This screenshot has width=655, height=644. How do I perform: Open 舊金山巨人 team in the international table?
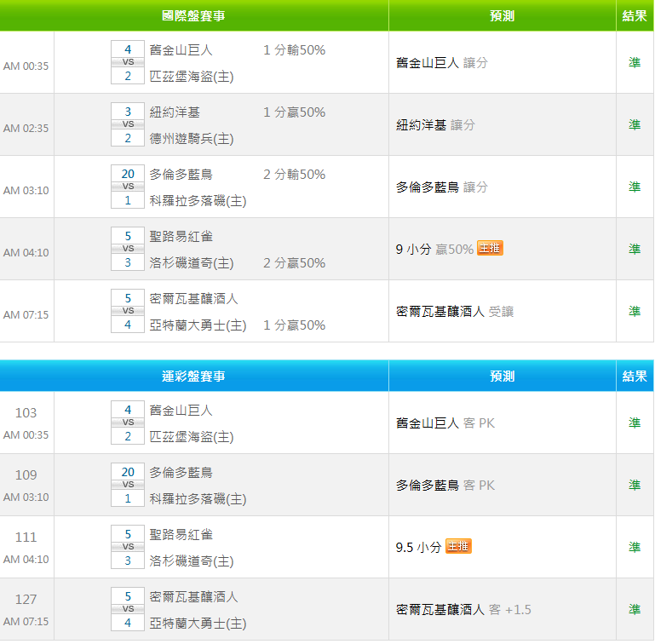tap(181, 50)
